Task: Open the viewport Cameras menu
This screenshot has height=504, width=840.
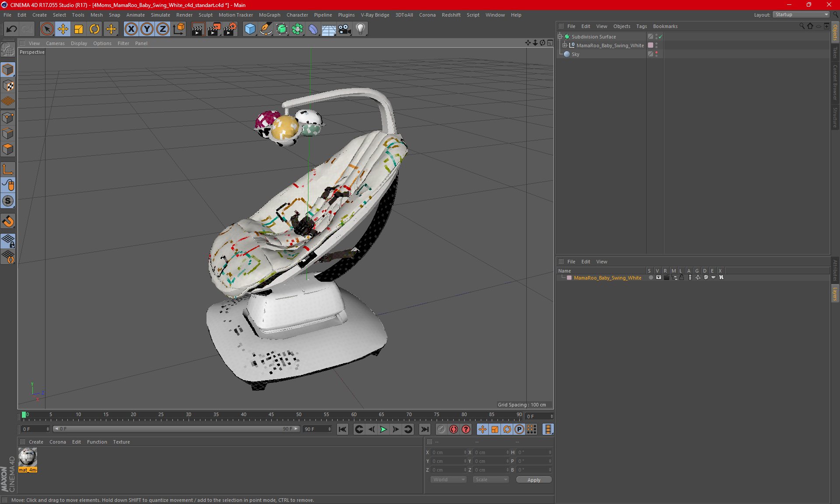Action: 55,43
